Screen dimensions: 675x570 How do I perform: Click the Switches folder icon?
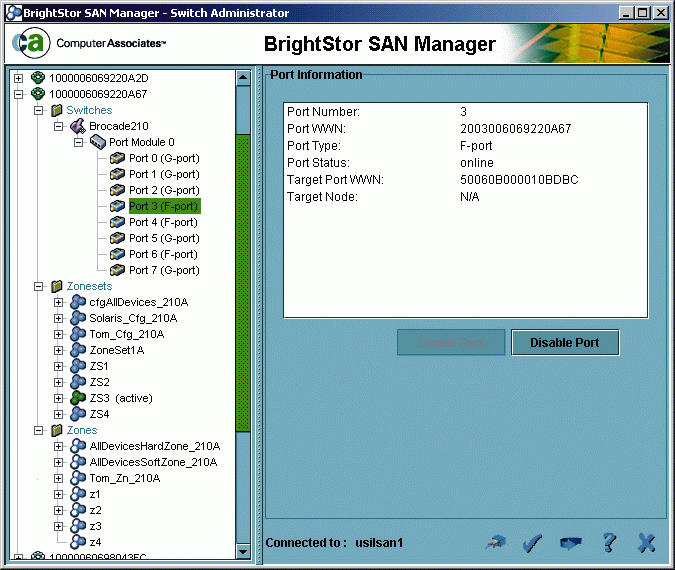pyautogui.click(x=57, y=110)
